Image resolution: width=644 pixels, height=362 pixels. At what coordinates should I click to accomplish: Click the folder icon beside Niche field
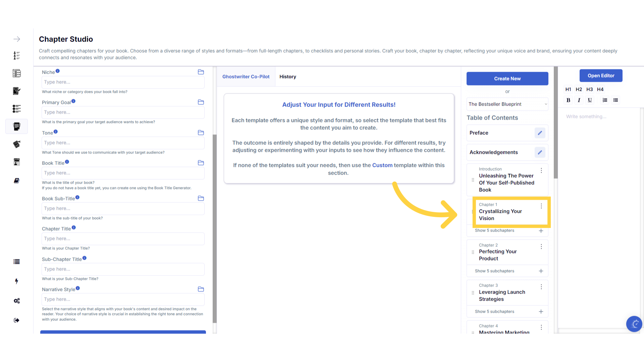[201, 72]
